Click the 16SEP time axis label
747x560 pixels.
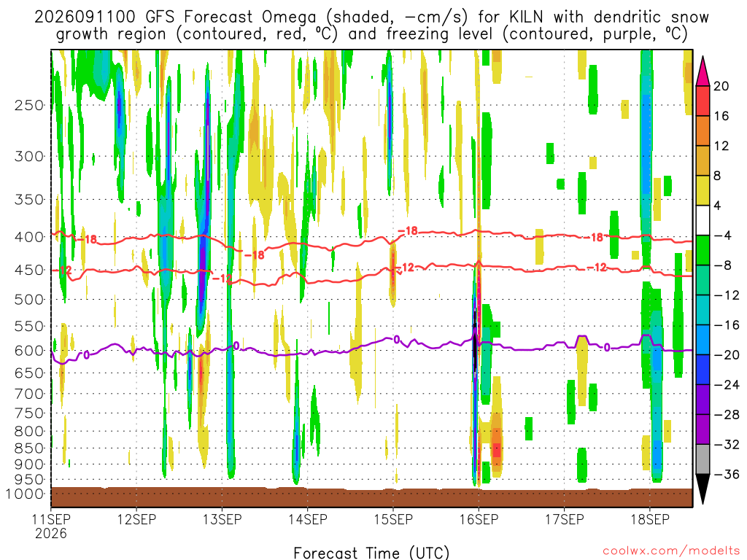pos(479,519)
